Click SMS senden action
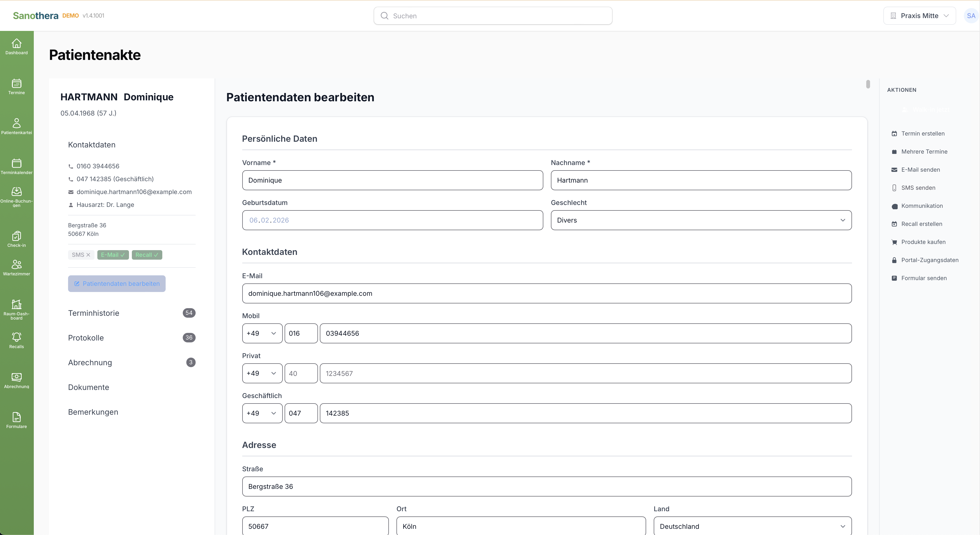The width and height of the screenshot is (980, 535). click(913, 187)
